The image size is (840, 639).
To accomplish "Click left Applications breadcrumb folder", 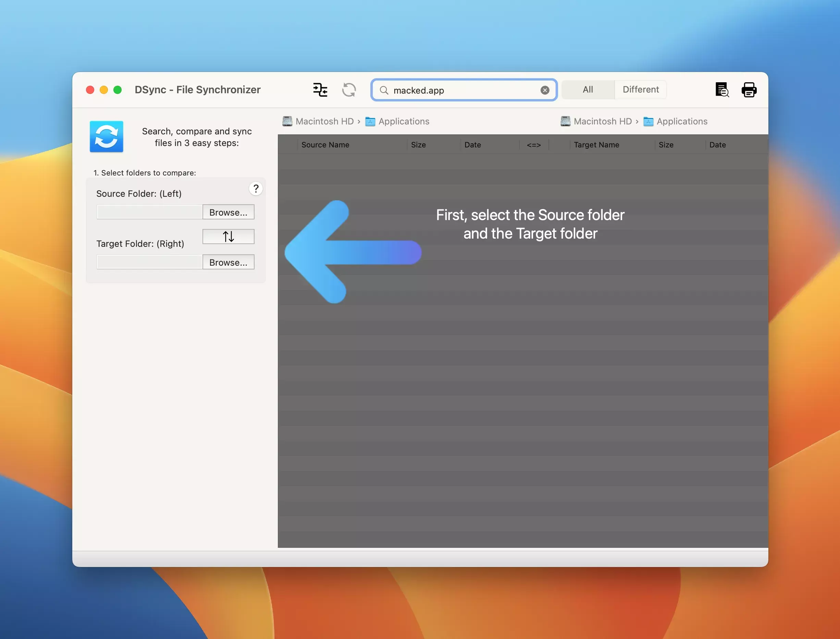I will click(x=403, y=121).
